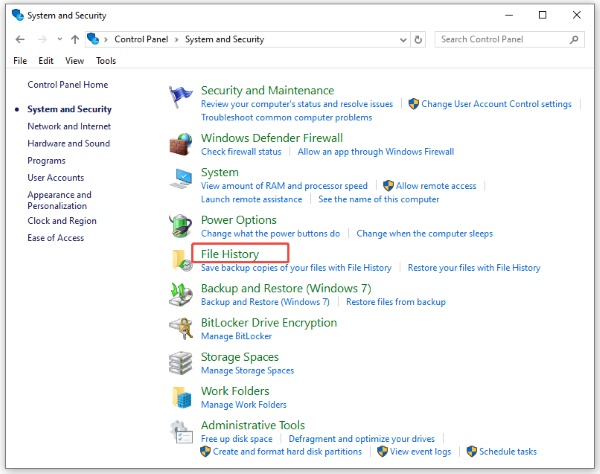Screen dimensions: 600x474
Task: Click Manage BitLocker
Action: click(x=236, y=336)
